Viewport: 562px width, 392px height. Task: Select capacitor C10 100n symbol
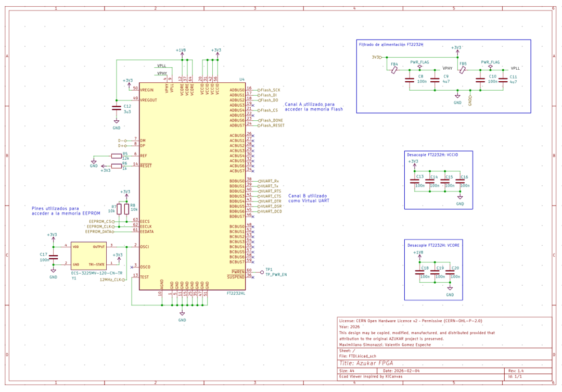[x=480, y=80]
